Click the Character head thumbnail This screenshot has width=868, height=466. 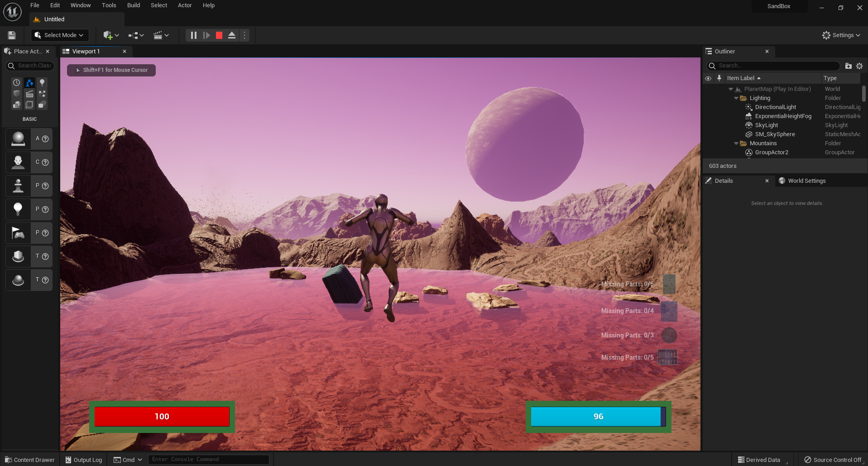(18, 162)
